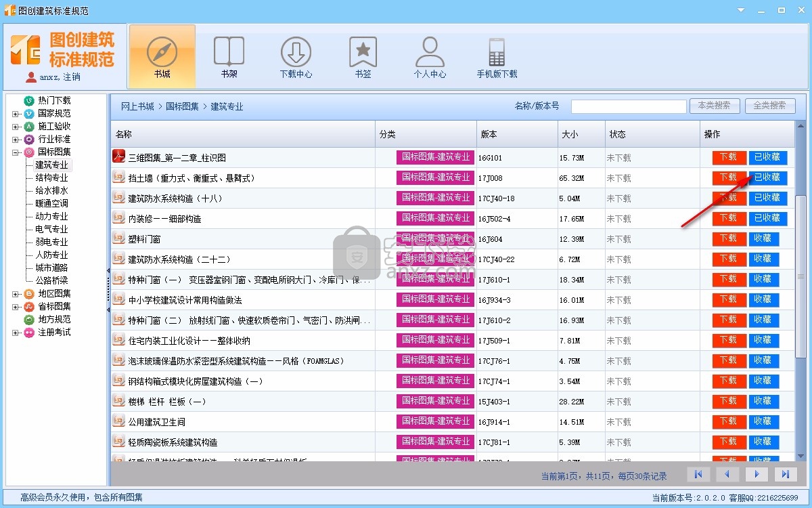
Task: Focus the 名称/版本号 search field
Action: point(629,106)
